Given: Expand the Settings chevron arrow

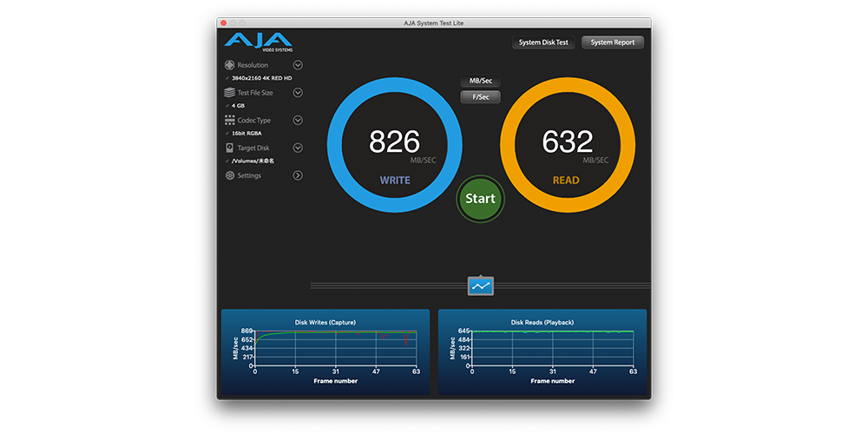Looking at the screenshot, I should [x=298, y=175].
